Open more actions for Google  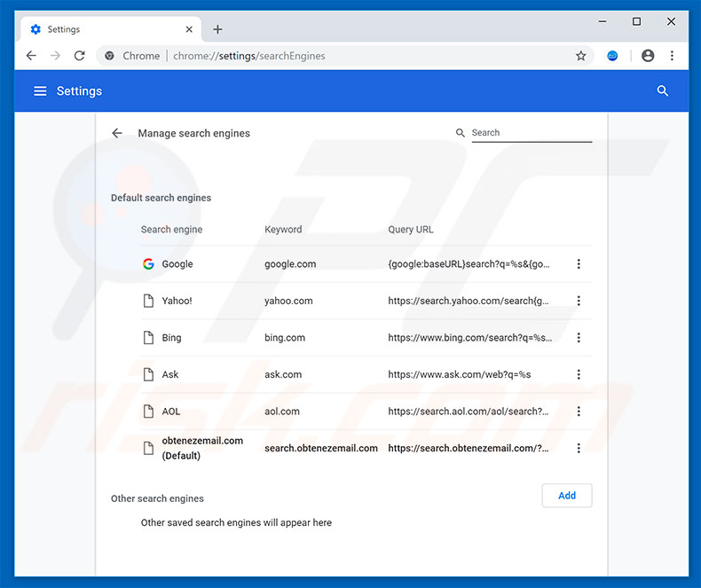click(579, 264)
